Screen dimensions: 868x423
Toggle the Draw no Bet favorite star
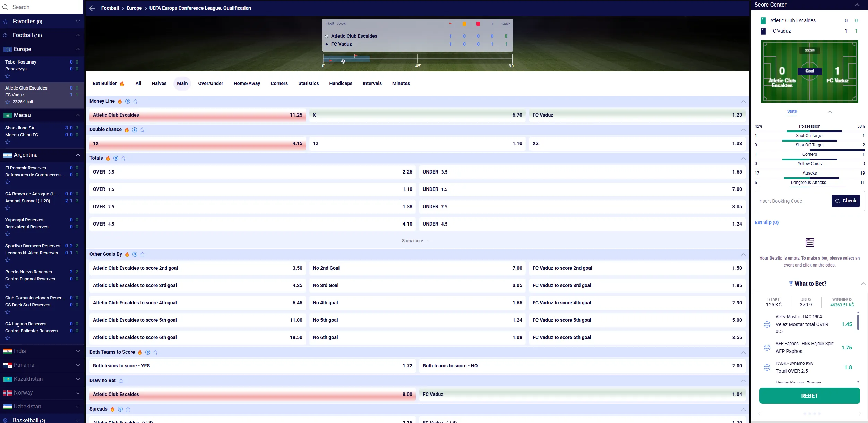(121, 381)
